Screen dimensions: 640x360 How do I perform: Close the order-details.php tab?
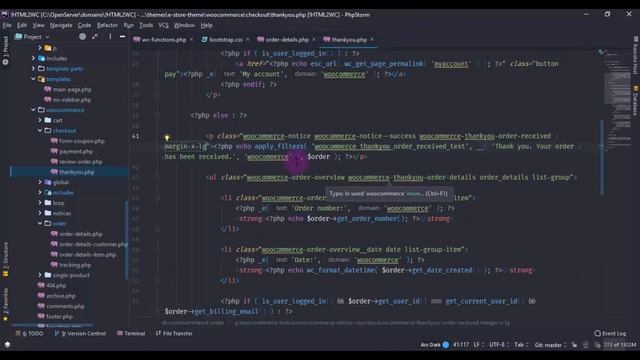pos(313,40)
